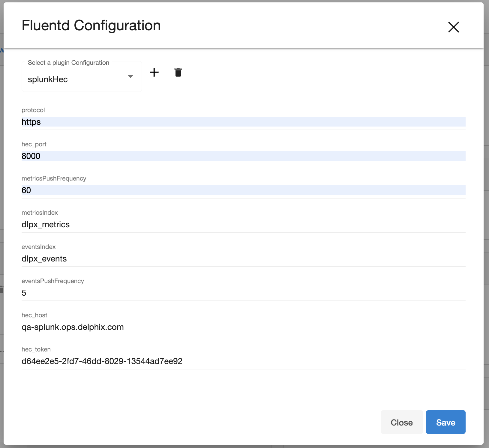Focus the eventsIndex input with dlpx_events

click(x=243, y=258)
